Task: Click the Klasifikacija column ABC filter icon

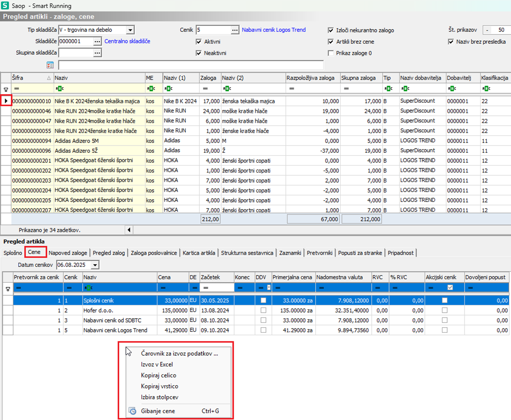Action: 486,88
